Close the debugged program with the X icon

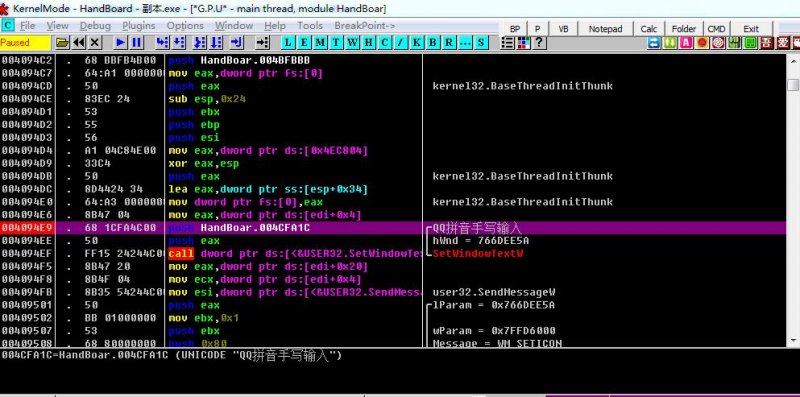coord(95,42)
